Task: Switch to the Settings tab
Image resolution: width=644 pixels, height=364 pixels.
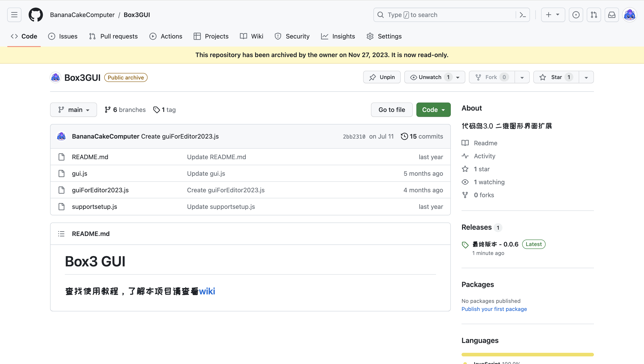Action: (x=384, y=36)
